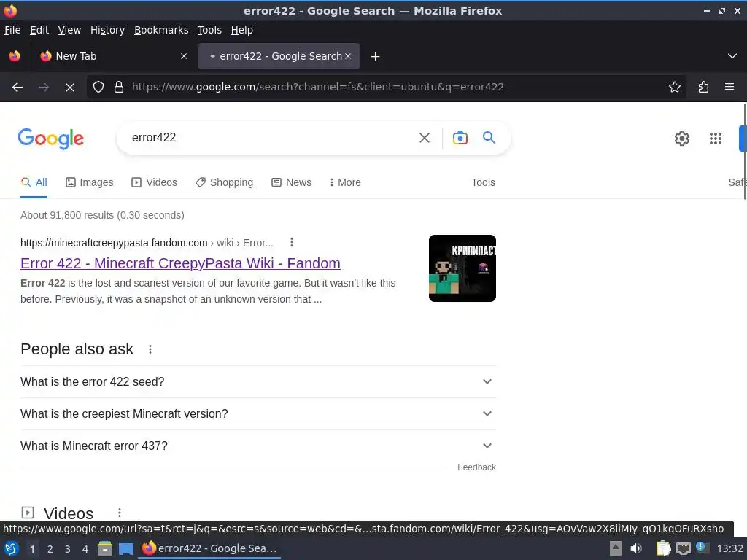The height and width of the screenshot is (560, 747).
Task: Open options dots next to the fandom result URL
Action: tap(292, 243)
